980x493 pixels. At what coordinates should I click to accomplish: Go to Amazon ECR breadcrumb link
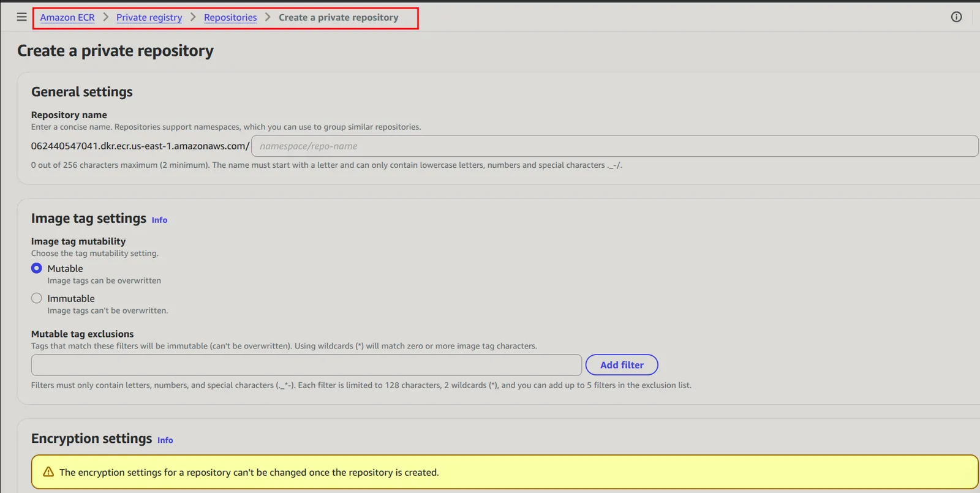tap(67, 17)
